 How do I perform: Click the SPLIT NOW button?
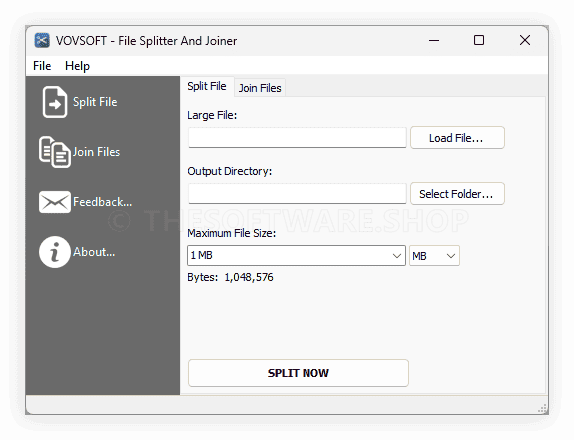[x=298, y=373]
